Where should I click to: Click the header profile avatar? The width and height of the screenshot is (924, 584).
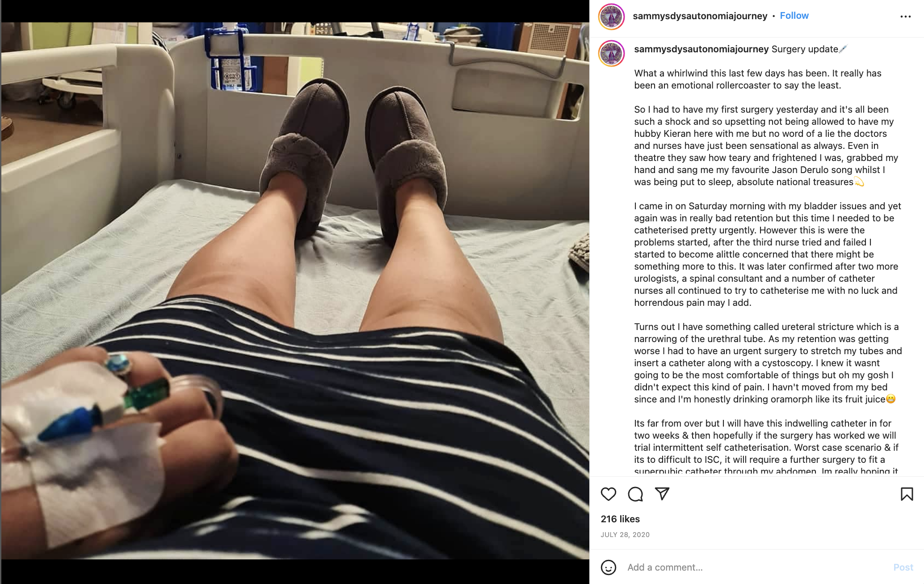[x=611, y=17]
